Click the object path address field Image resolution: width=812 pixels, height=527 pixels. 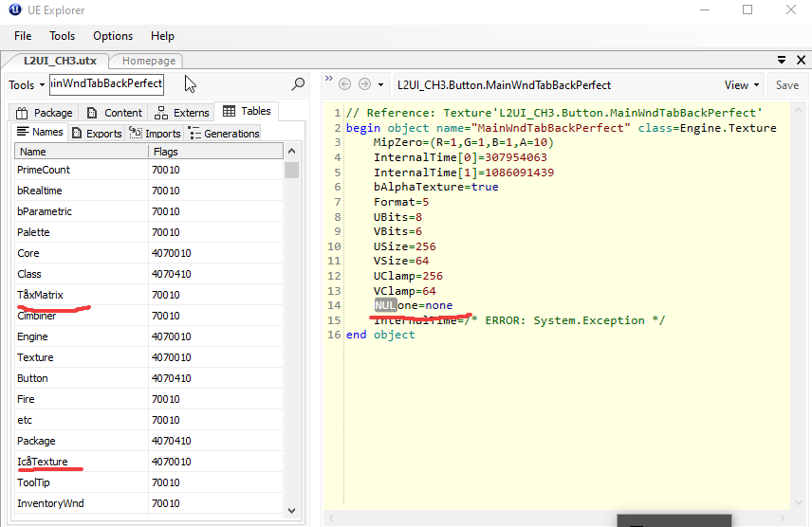[557, 85]
